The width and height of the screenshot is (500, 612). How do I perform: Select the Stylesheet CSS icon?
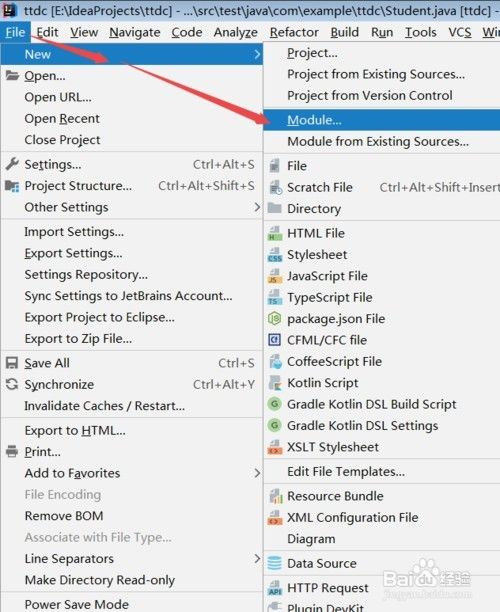(275, 254)
